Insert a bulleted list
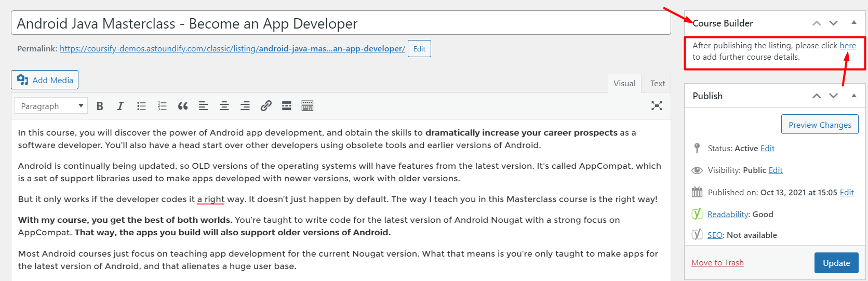Image resolution: width=868 pixels, height=281 pixels. click(x=141, y=106)
